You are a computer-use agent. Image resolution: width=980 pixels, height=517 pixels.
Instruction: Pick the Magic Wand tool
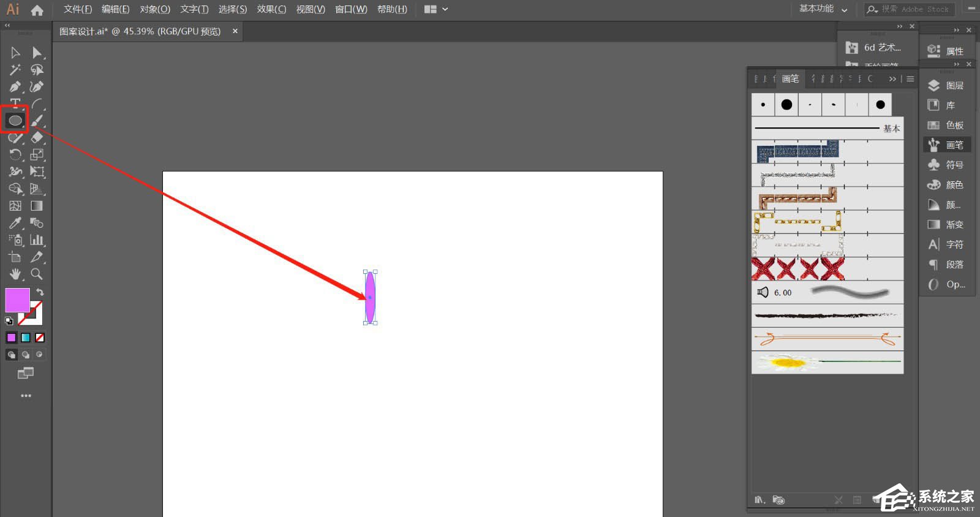tap(15, 69)
